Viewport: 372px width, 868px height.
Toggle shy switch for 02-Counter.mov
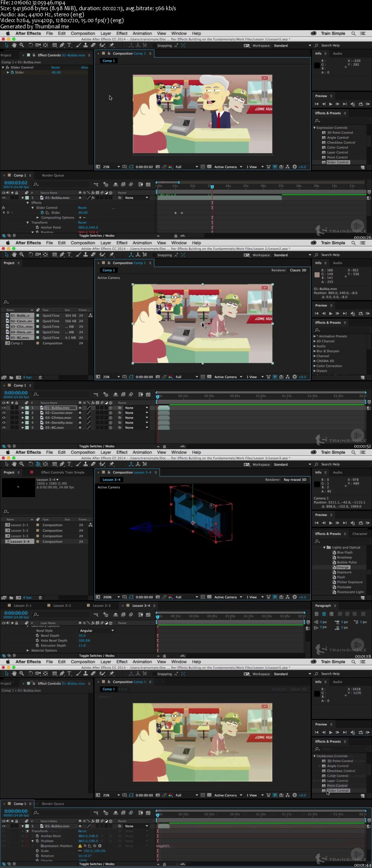click(80, 413)
